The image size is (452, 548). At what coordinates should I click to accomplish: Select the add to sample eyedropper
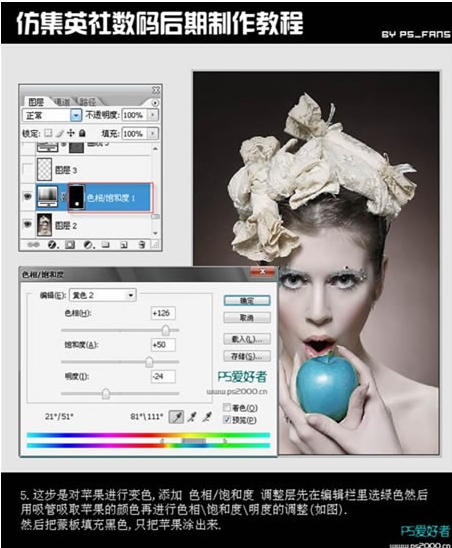coord(192,417)
